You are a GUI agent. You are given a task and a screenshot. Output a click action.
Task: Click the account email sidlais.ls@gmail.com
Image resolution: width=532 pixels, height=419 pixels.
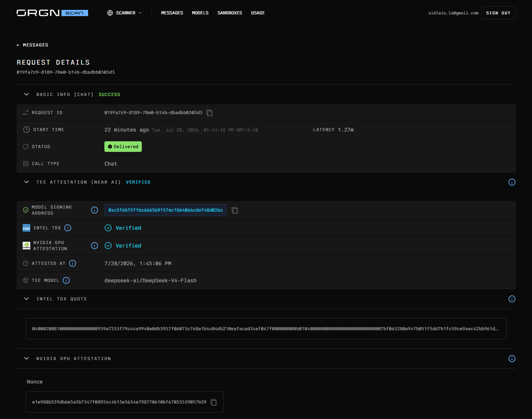point(453,13)
